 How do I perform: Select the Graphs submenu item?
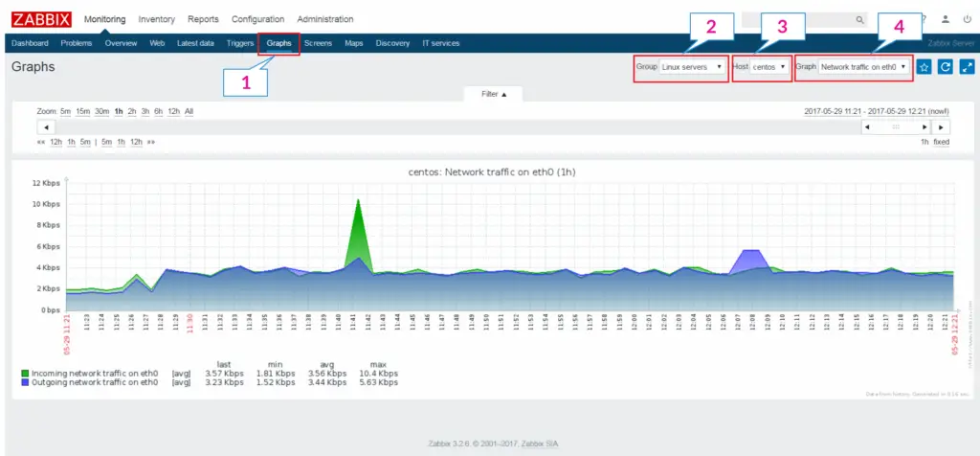(278, 43)
